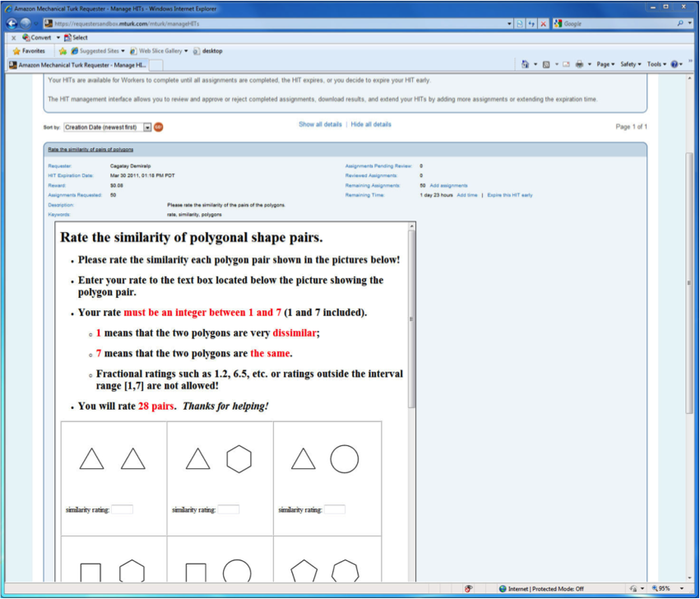Click the triangle and circle pair image
Viewport: 700px width, 599px height.
click(325, 459)
